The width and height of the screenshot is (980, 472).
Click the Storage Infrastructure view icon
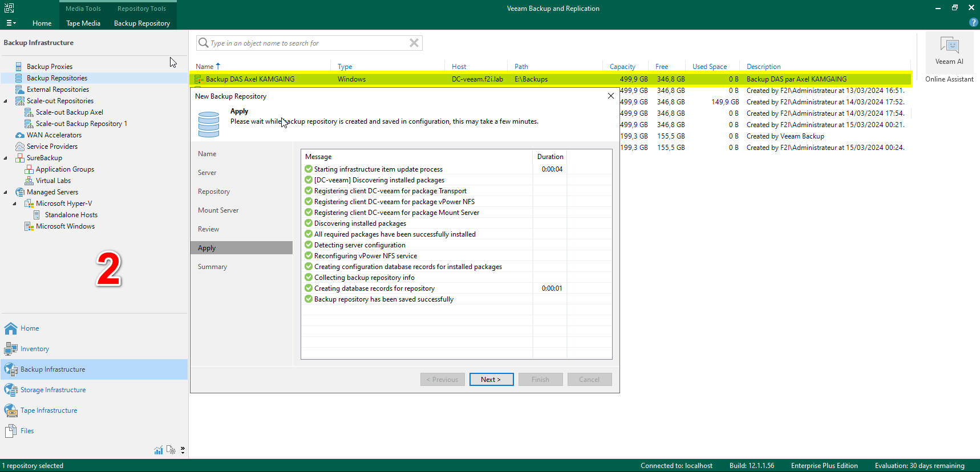click(11, 390)
